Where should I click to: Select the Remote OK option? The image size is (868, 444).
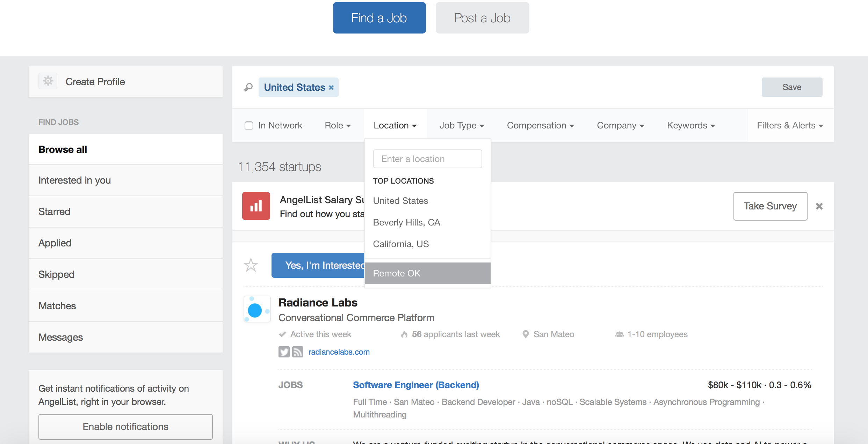428,273
